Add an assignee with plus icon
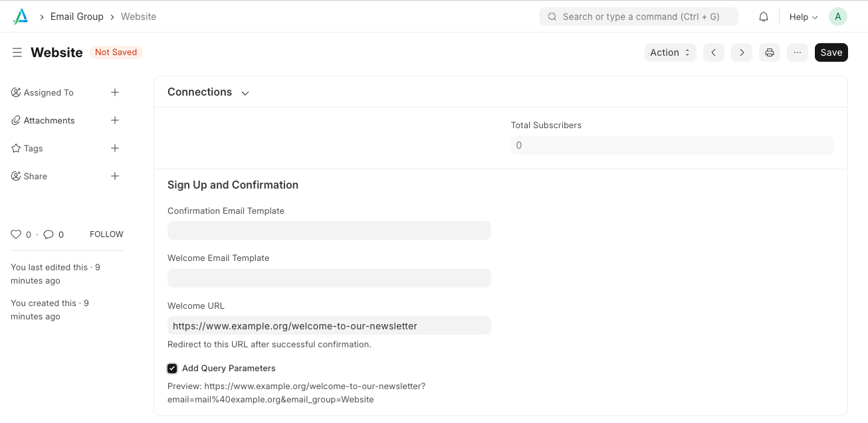The height and width of the screenshot is (423, 868). pyautogui.click(x=115, y=92)
